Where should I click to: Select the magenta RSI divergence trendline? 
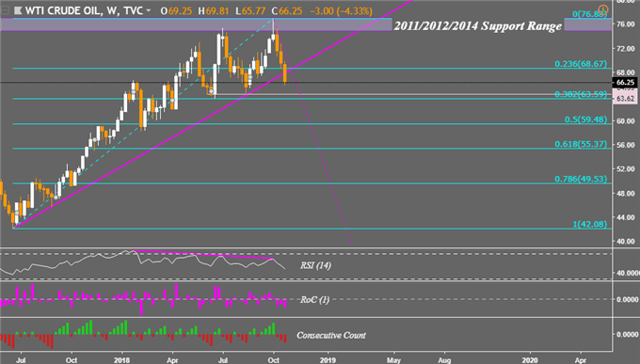tap(203, 255)
